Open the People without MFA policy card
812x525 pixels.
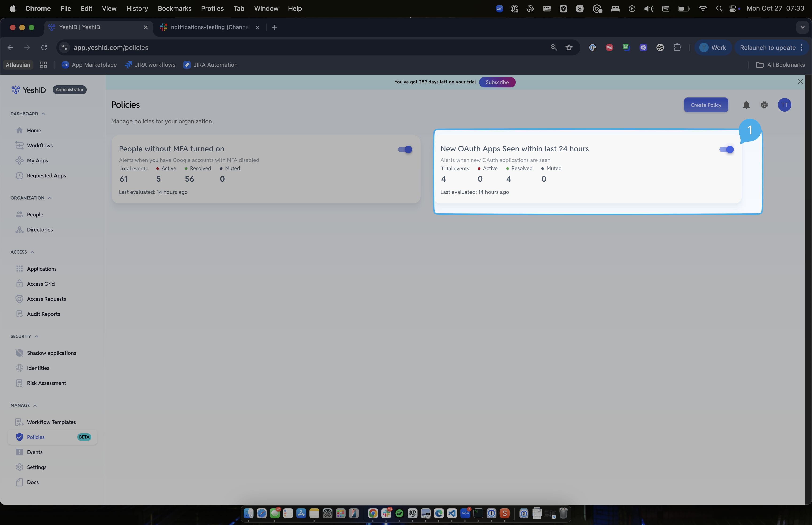(266, 169)
